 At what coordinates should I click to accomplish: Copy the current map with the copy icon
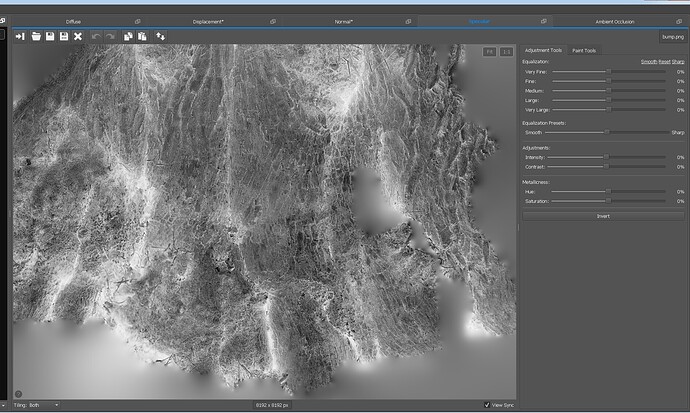128,37
